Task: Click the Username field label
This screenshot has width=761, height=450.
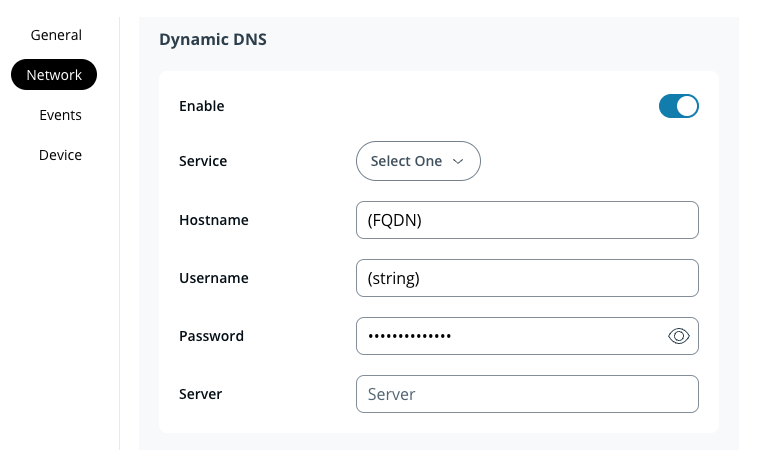Action: pos(213,278)
